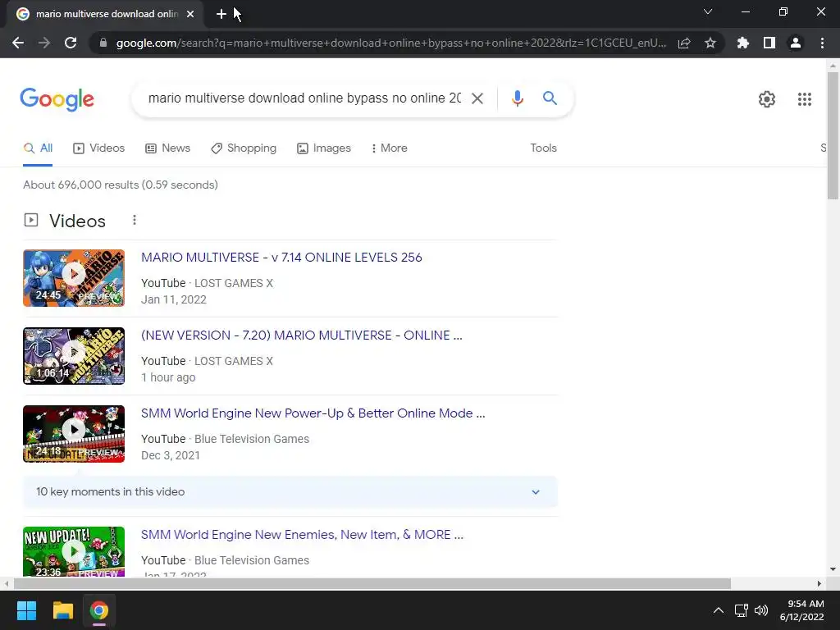Screen dimensions: 840x630
Task: Click the Chrome taskbar icon
Action: pos(99,610)
